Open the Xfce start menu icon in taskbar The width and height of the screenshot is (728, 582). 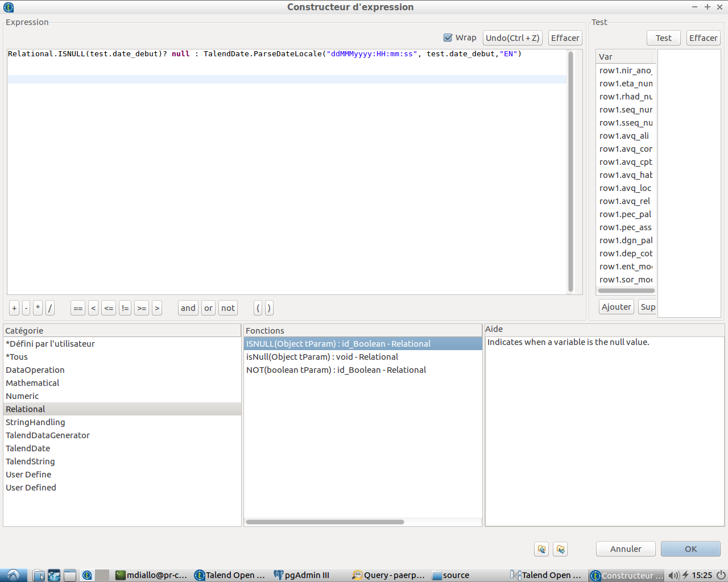pos(13,575)
